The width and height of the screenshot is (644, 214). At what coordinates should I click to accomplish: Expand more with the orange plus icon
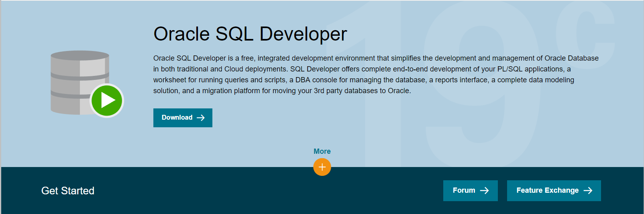tap(322, 167)
